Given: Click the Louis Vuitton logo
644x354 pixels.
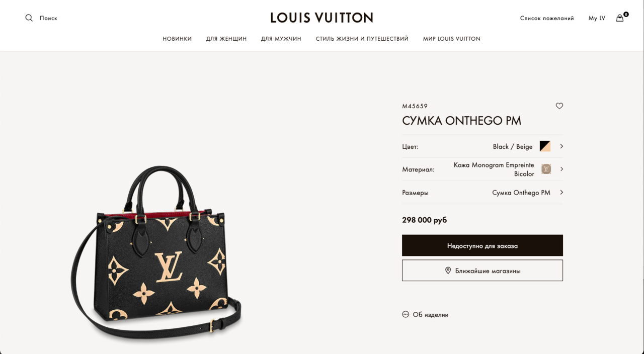Looking at the screenshot, I should tap(321, 18).
